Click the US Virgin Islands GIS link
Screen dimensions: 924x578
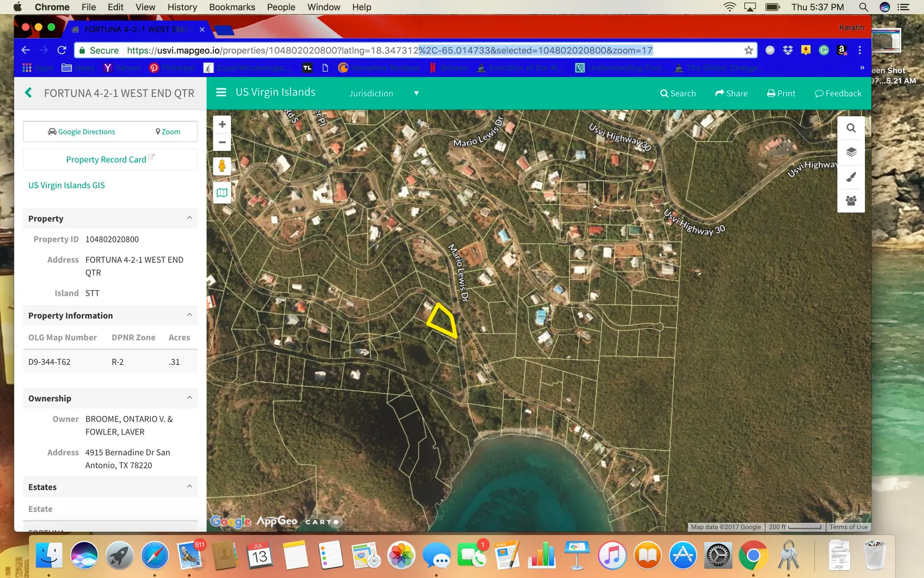click(x=66, y=185)
